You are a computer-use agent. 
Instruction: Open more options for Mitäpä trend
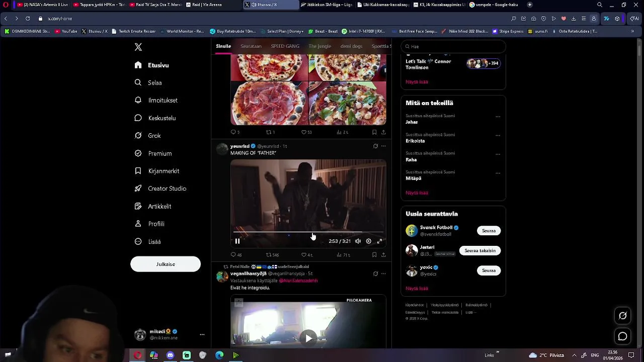pos(498,173)
